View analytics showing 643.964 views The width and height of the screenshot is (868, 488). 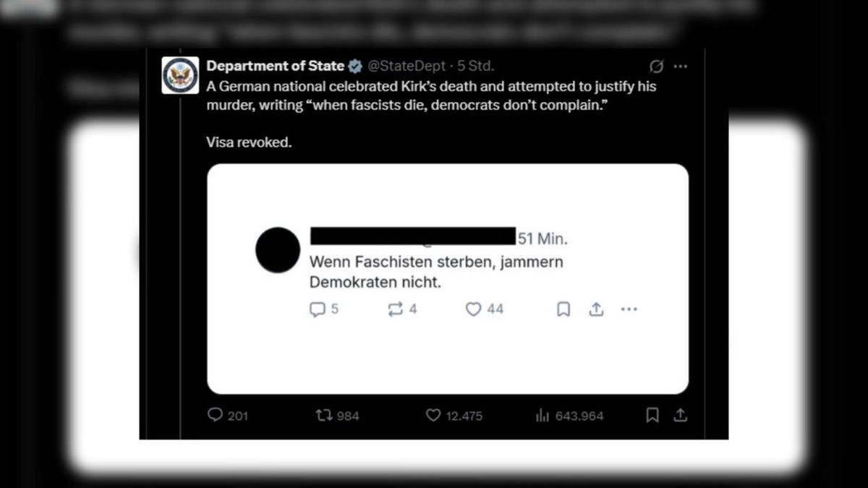click(542, 416)
